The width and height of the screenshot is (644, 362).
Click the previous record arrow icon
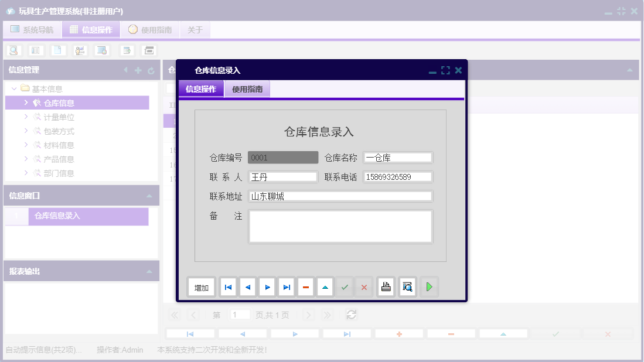pyautogui.click(x=247, y=286)
